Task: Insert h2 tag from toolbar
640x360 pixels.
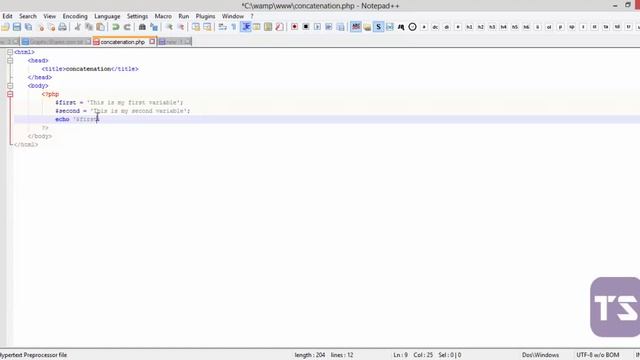Action: coord(481,27)
